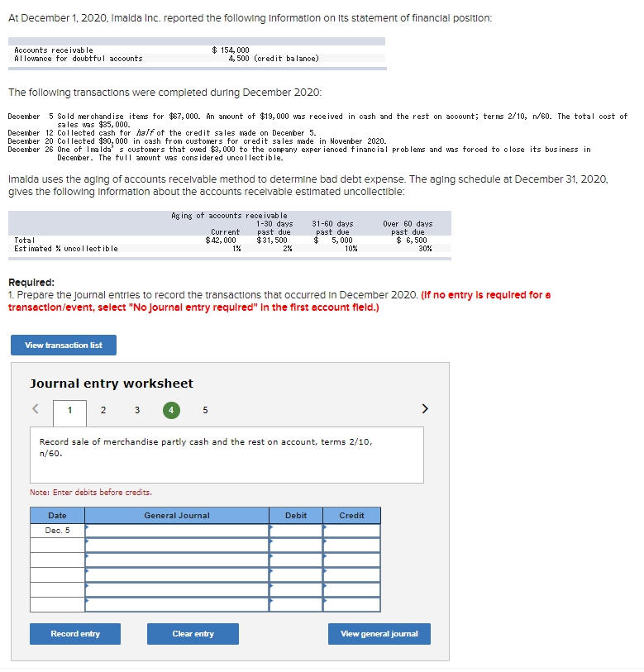Select General Journal account field in Dec. 5 row
Viewport: 644px width, 672px height.
tap(177, 531)
